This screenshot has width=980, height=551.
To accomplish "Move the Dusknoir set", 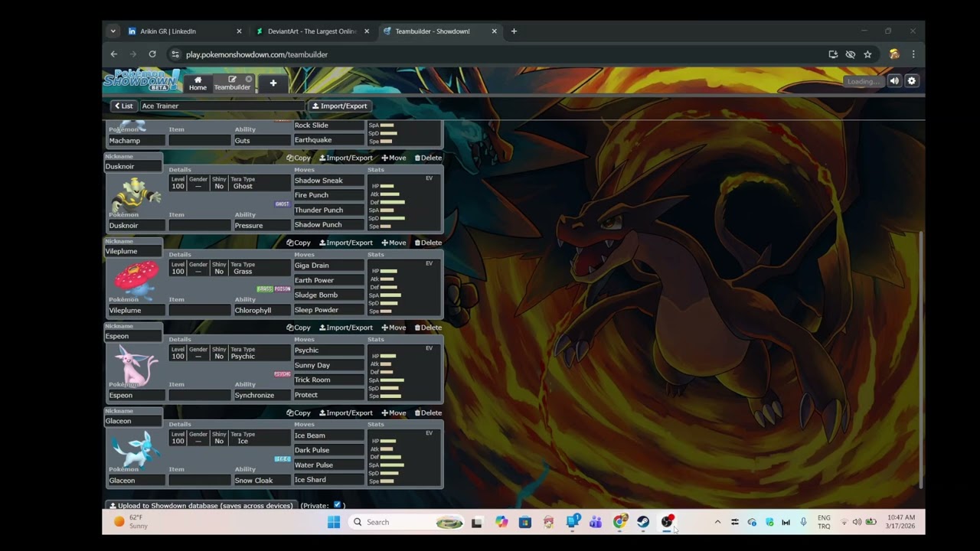I will coord(394,158).
